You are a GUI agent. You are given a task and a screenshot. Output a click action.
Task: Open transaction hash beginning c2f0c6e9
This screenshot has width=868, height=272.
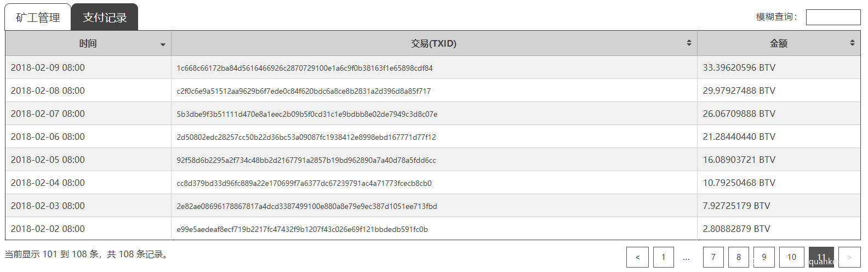(304, 91)
